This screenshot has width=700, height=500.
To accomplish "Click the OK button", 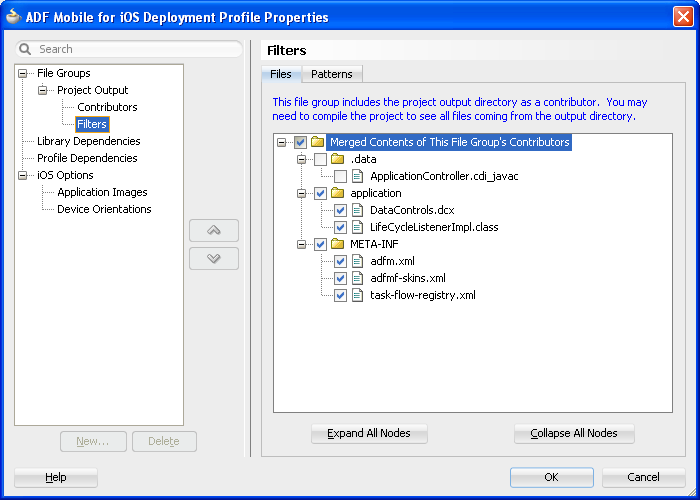I will tap(552, 477).
